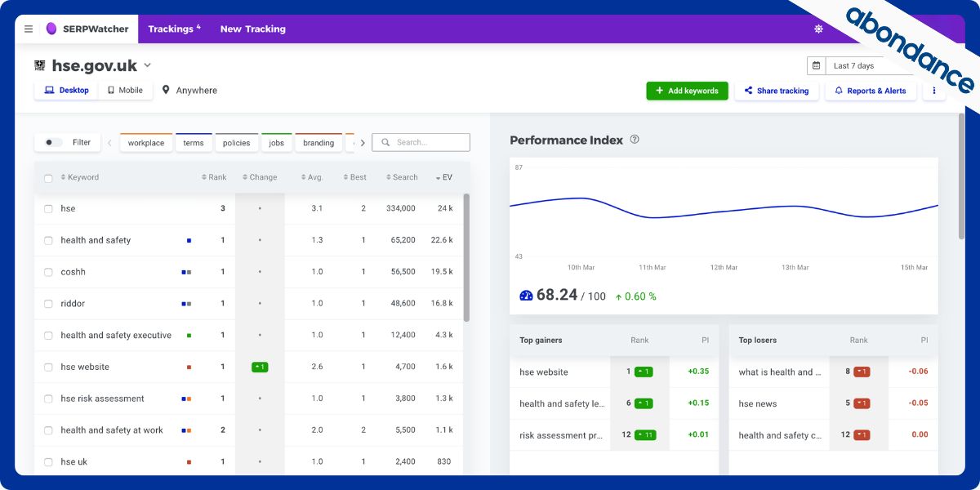Expand the hse.gov.uk domain dropdown
This screenshot has width=980, height=490.
(x=148, y=65)
